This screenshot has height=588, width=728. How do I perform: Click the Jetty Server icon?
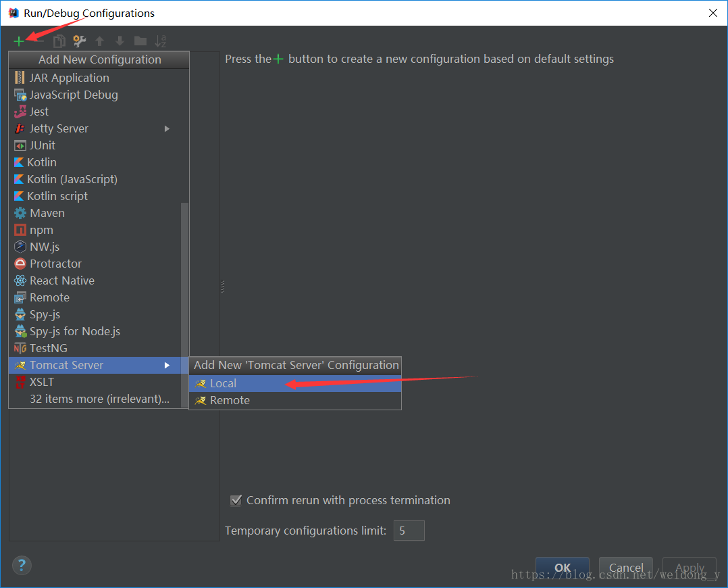point(20,129)
